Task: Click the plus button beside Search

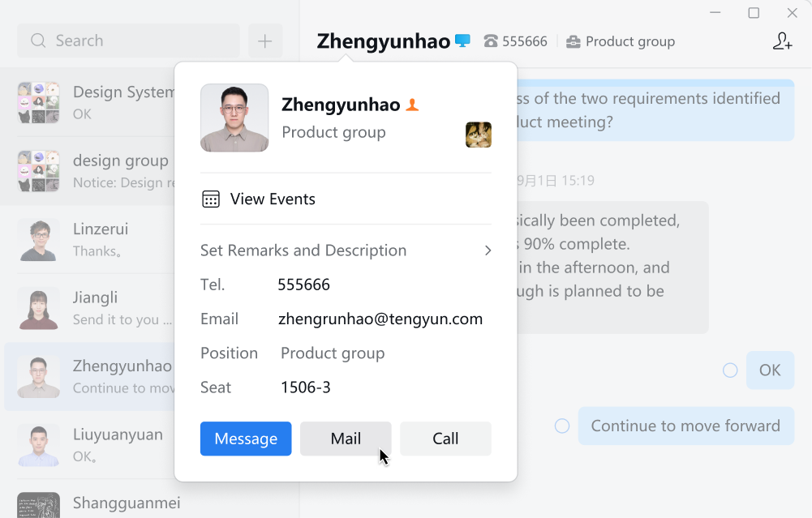Action: 265,41
